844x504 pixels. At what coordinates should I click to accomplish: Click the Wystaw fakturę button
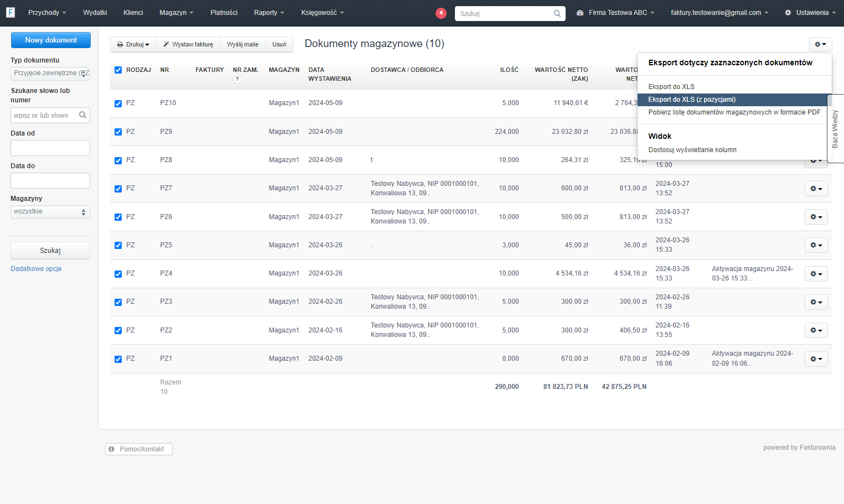click(x=188, y=44)
